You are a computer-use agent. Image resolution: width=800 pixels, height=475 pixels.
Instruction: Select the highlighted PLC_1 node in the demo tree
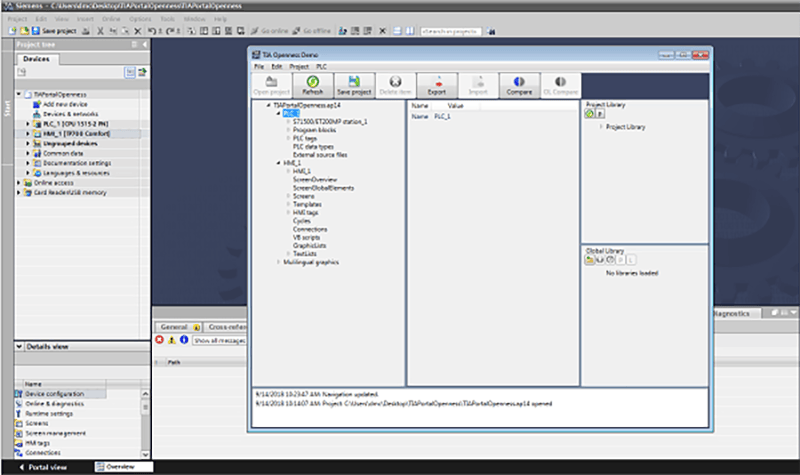tap(291, 113)
